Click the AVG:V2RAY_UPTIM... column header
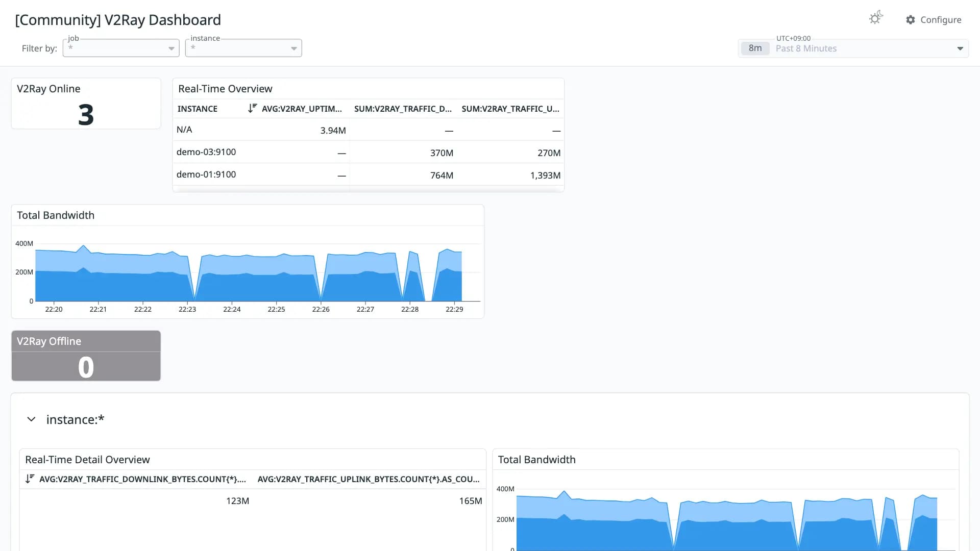 (x=302, y=109)
